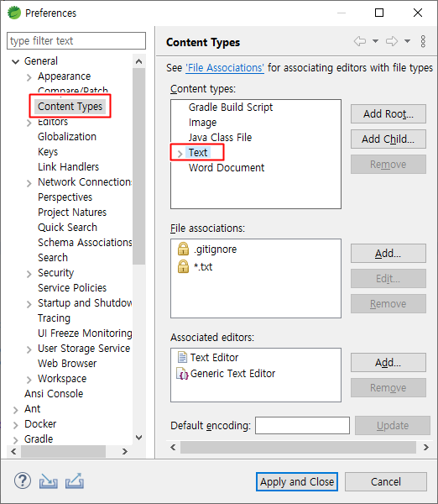The image size is (438, 504).
Task: Click the Add Child... button
Action: (x=388, y=139)
